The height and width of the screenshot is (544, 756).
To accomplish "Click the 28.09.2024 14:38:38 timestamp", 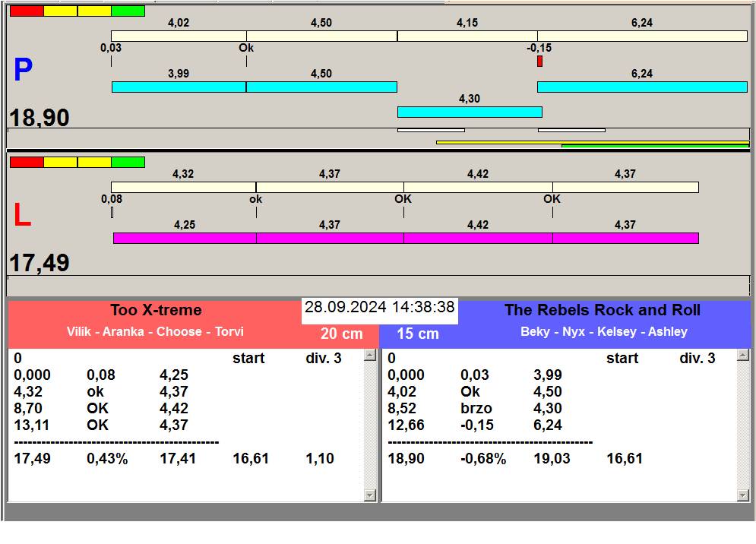I will click(x=380, y=307).
